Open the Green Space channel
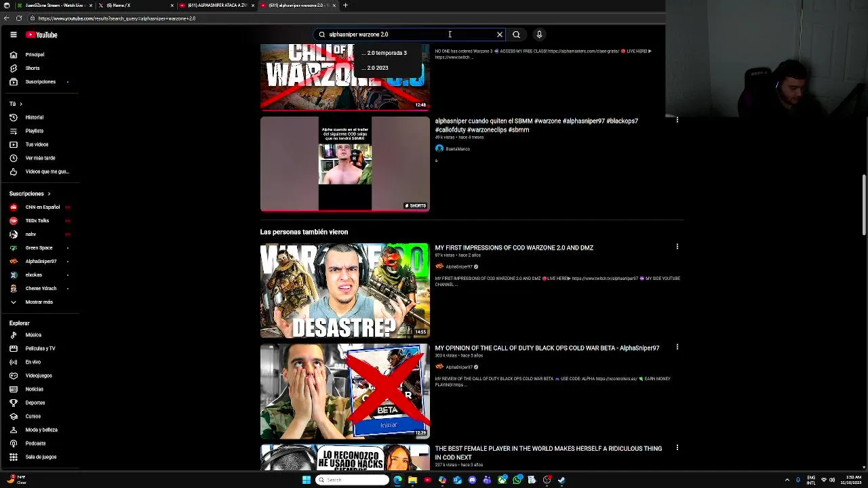 pyautogui.click(x=40, y=247)
